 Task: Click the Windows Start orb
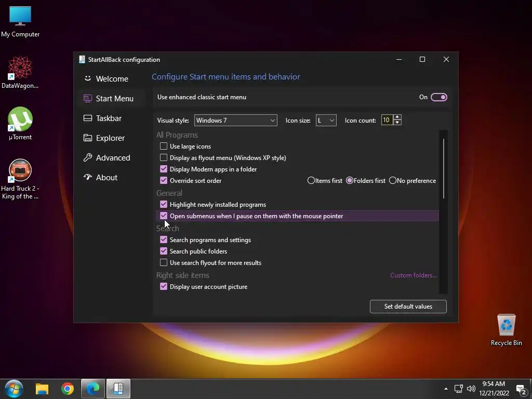pyautogui.click(x=14, y=389)
